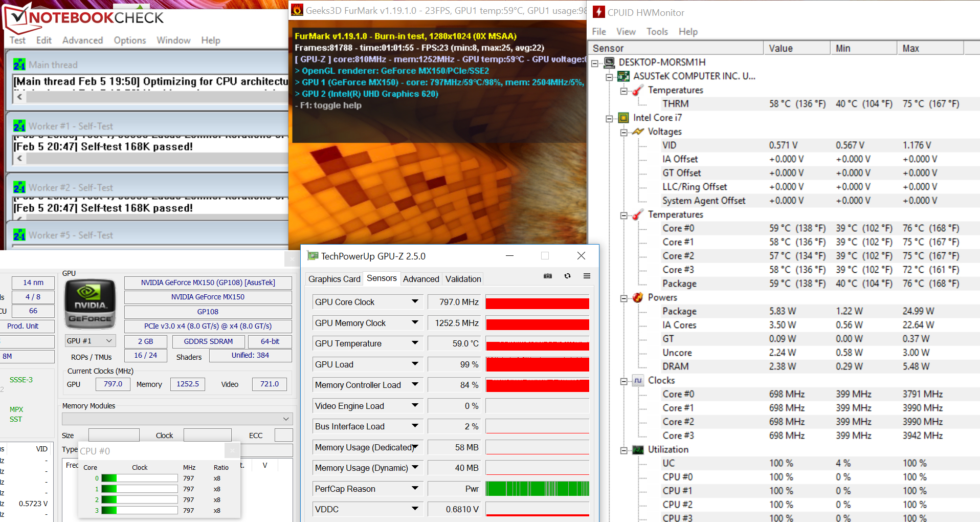Click the ASUSTeK motherboard icon in HWMonitor
This screenshot has height=522, width=980.
[x=623, y=76]
